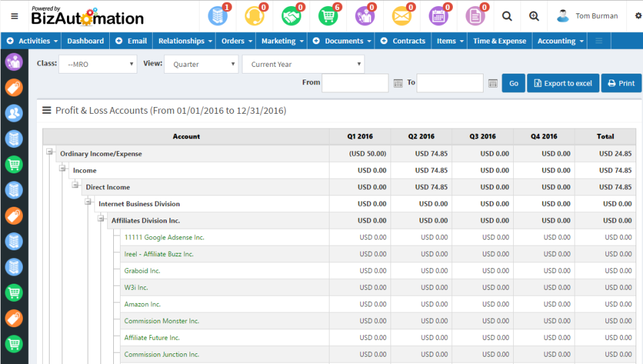Collapse the Direct Income tree node
Image resolution: width=643 pixels, height=364 pixels.
[x=76, y=185]
